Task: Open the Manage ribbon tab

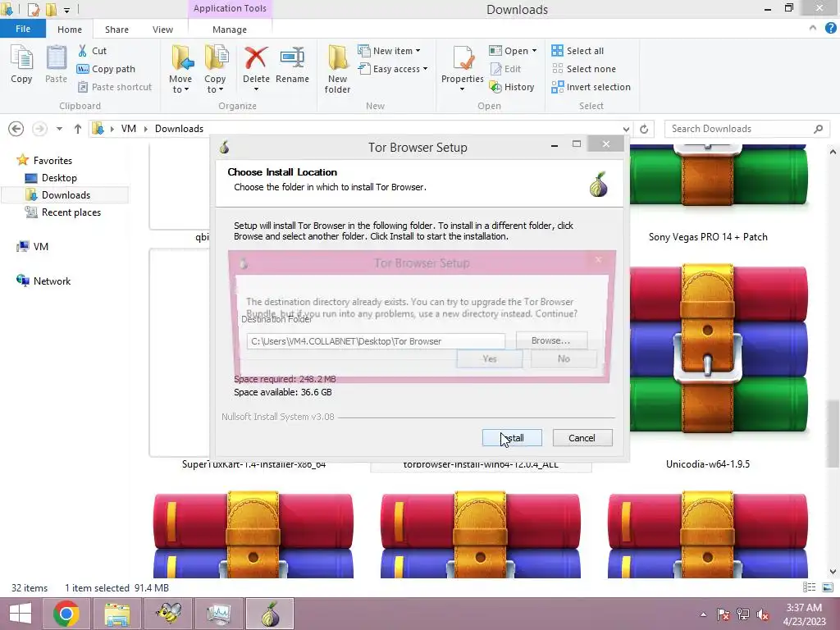Action: [230, 30]
